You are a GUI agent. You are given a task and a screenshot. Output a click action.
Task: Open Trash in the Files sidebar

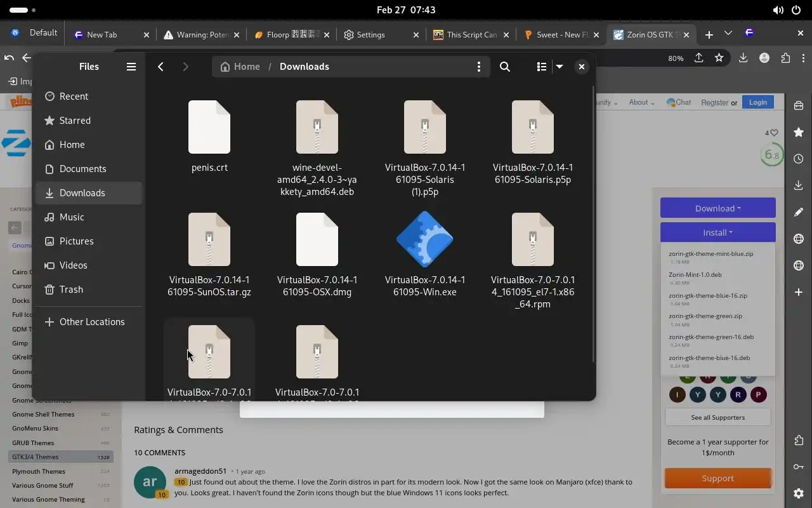(x=89, y=290)
